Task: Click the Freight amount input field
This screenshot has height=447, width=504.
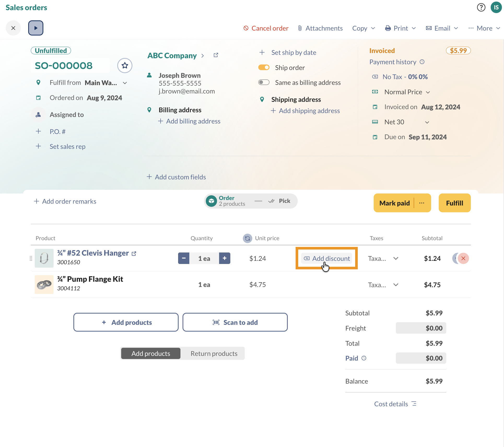Action: [x=421, y=328]
